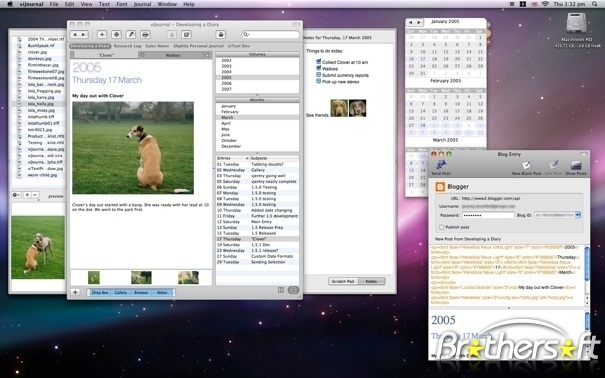605x378 pixels.
Task: Click the eyedropper tool toolbar icon
Action: (131, 35)
